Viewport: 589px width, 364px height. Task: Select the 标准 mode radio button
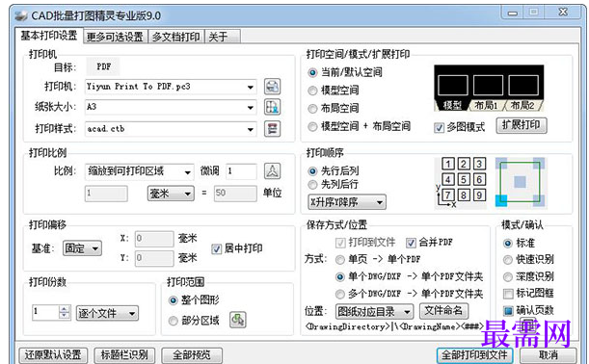pyautogui.click(x=507, y=244)
